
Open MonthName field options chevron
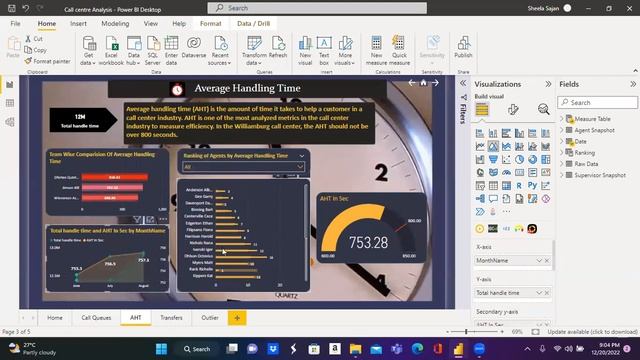click(x=539, y=260)
